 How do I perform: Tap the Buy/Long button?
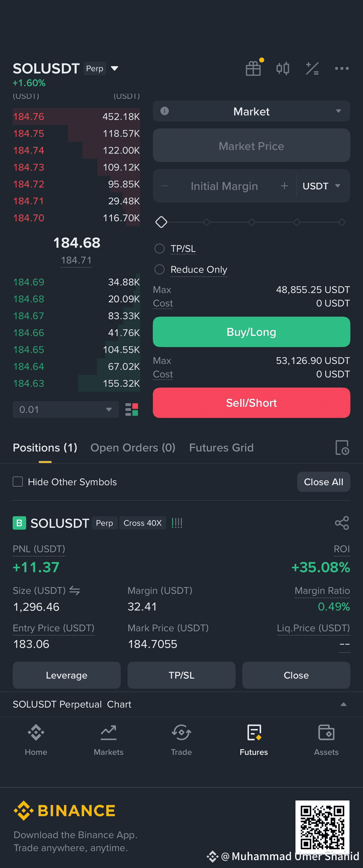[x=252, y=332]
